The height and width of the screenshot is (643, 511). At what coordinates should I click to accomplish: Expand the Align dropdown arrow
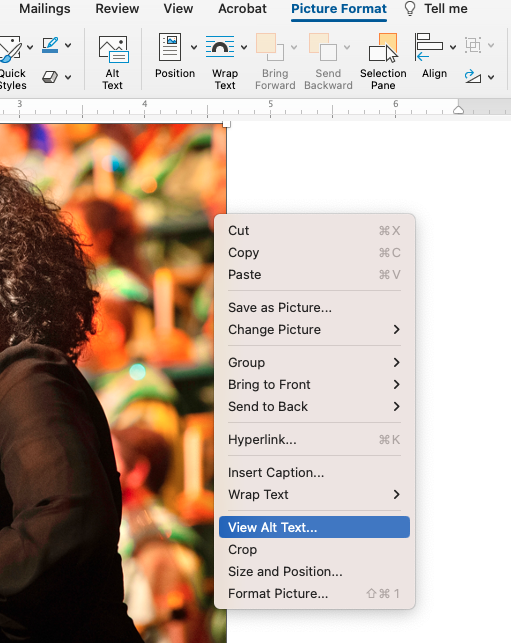tap(453, 48)
